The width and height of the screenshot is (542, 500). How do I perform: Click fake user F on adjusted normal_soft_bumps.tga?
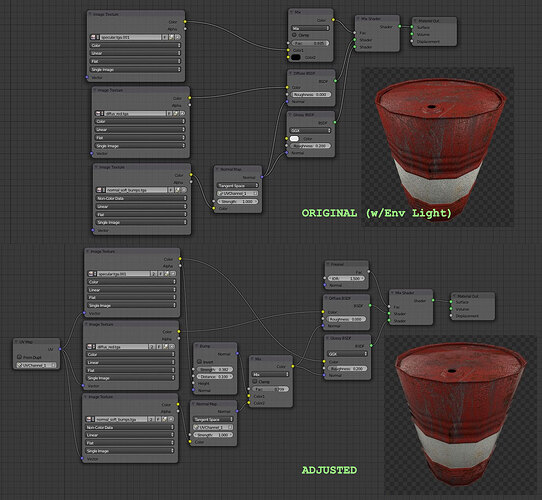[158, 419]
